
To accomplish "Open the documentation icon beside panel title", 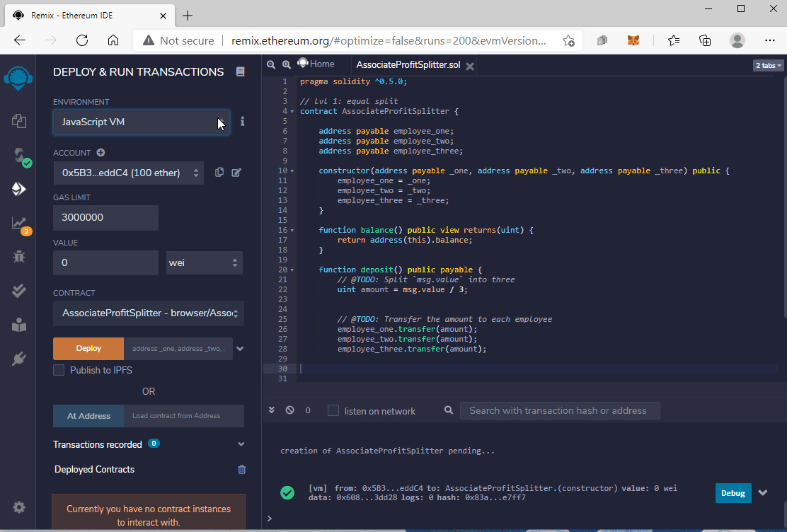I will click(x=241, y=71).
